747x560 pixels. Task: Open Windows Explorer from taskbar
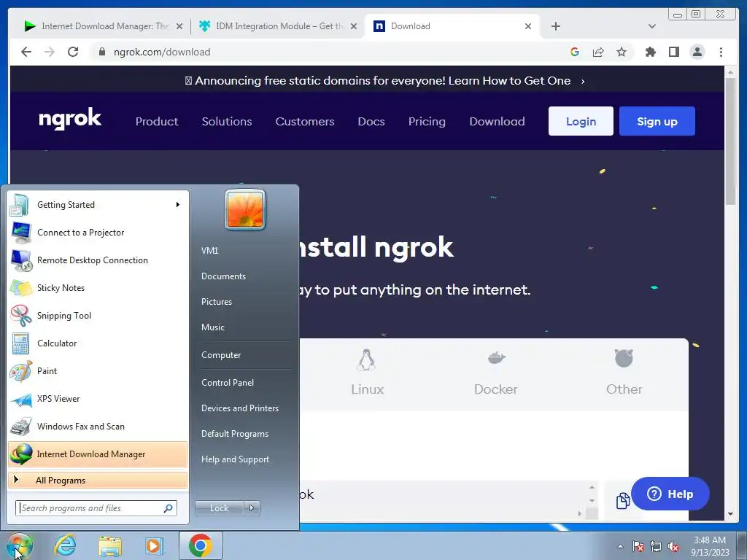(110, 545)
